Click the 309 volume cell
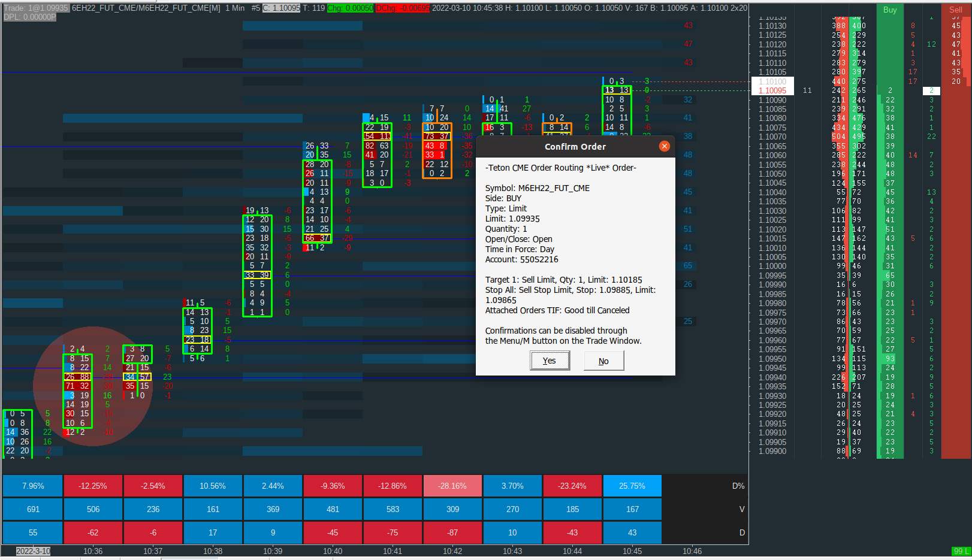 coord(452,509)
